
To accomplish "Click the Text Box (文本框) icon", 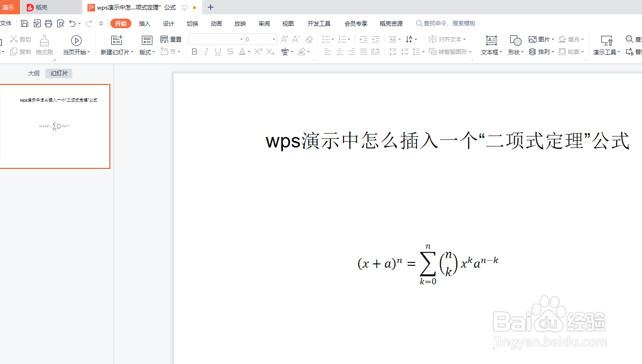I will [x=491, y=41].
